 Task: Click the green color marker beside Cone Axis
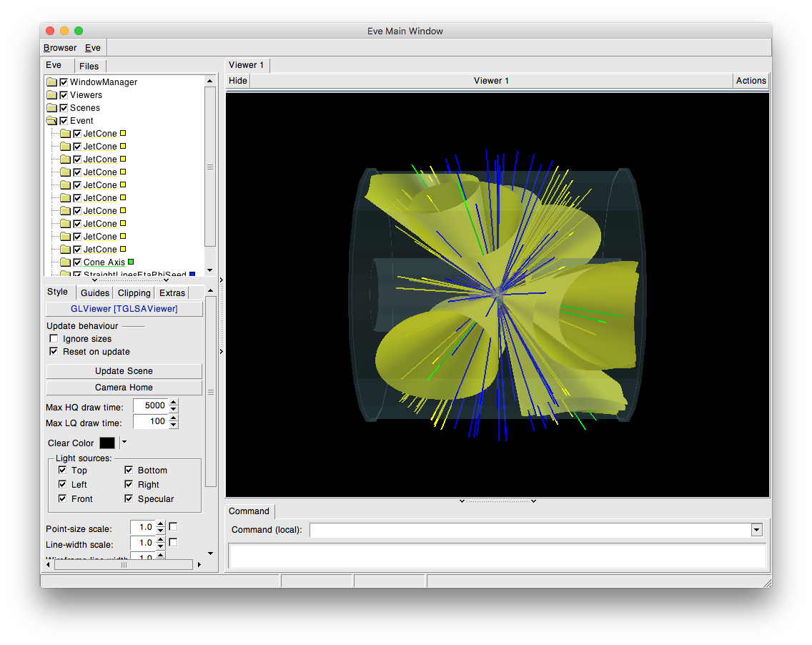131,262
